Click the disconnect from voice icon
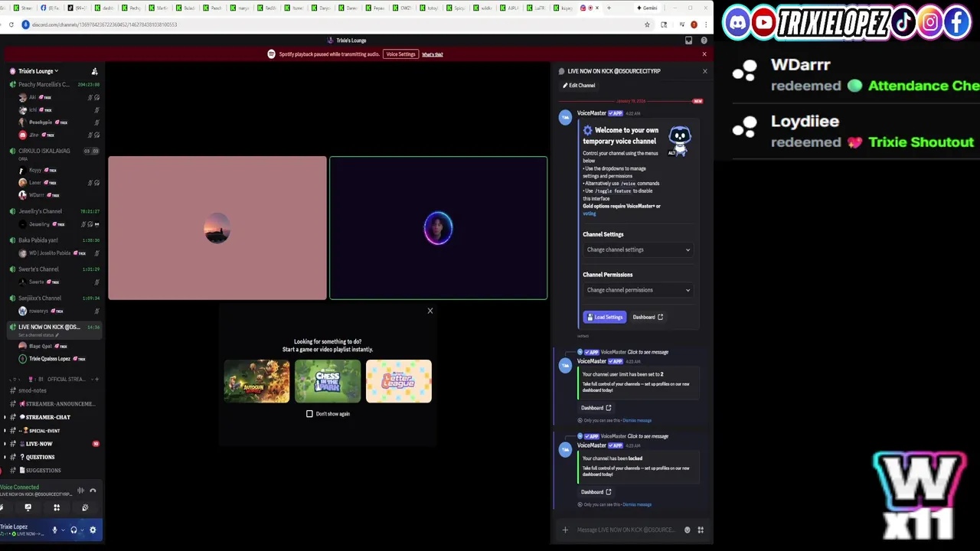The height and width of the screenshot is (551, 980). click(x=93, y=491)
